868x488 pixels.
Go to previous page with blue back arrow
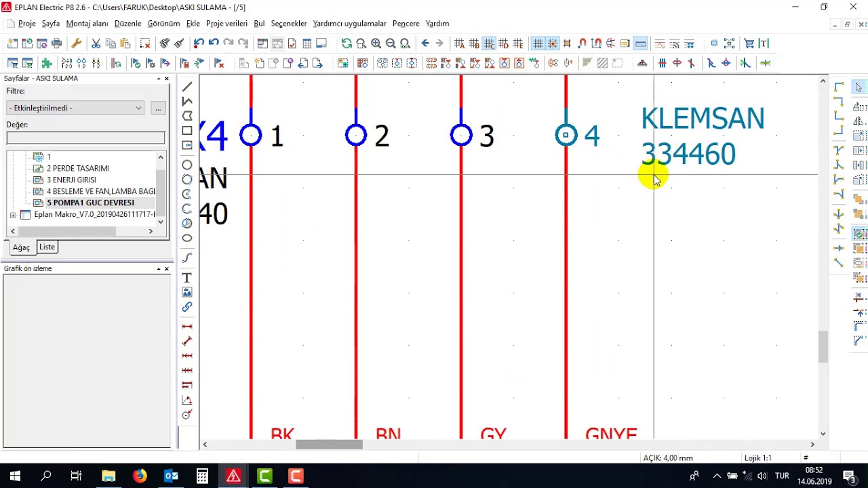click(425, 43)
